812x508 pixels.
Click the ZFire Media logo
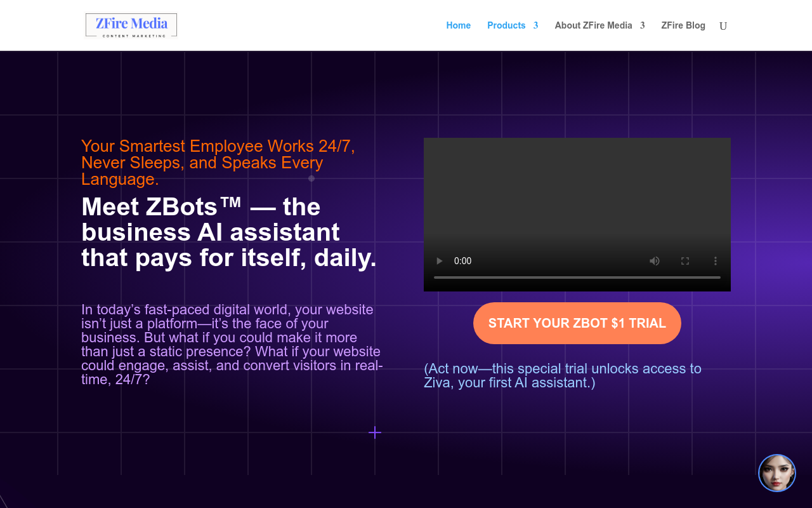pyautogui.click(x=131, y=25)
